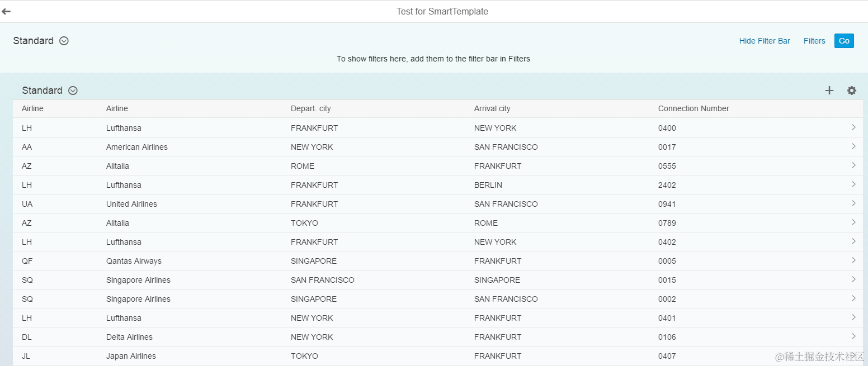Click ROME departure city cell
Viewport: 868px width, 366px height.
point(303,166)
